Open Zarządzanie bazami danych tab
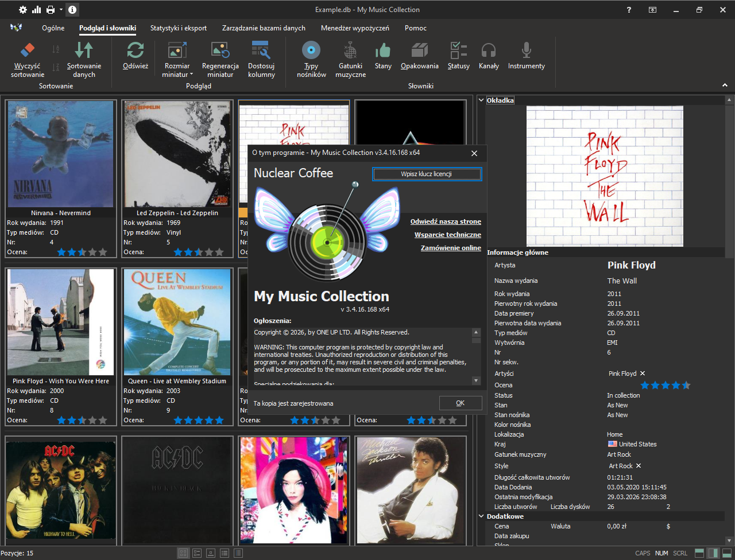The image size is (735, 560). tap(264, 28)
